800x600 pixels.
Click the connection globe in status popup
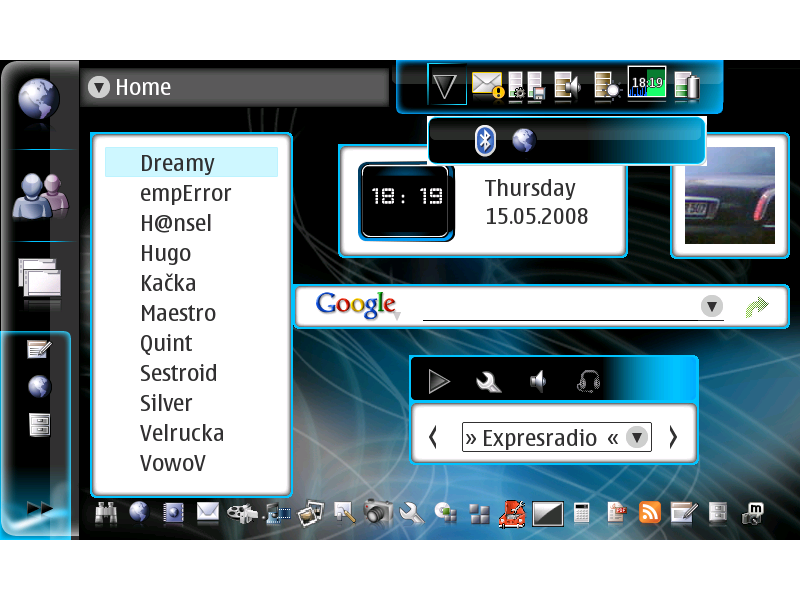(x=523, y=140)
